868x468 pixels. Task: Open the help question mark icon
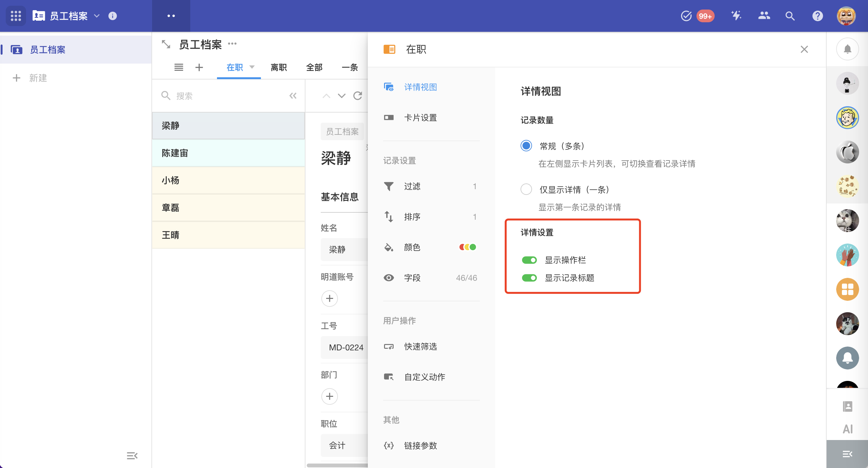tap(817, 16)
